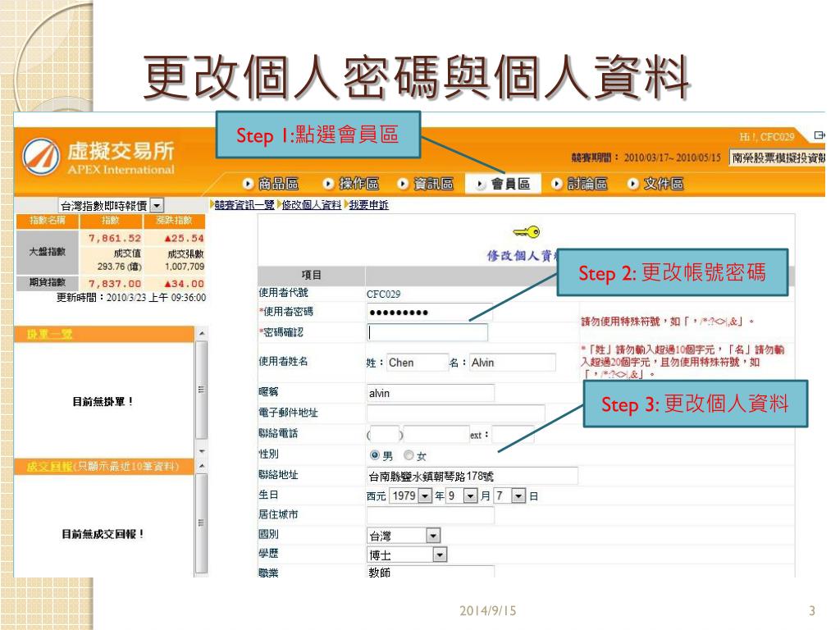Click the 使用者密碼 password field
840x630 pixels.
429,313
